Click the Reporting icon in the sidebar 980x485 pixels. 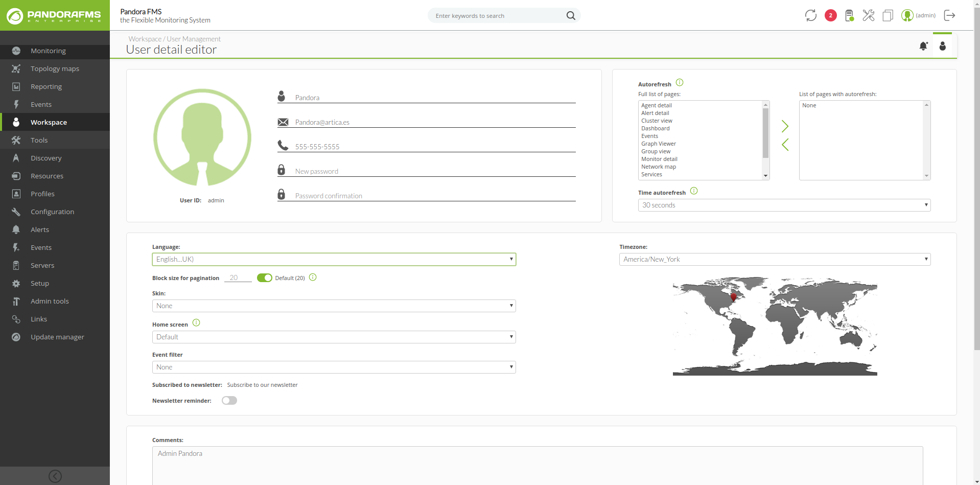point(16,86)
